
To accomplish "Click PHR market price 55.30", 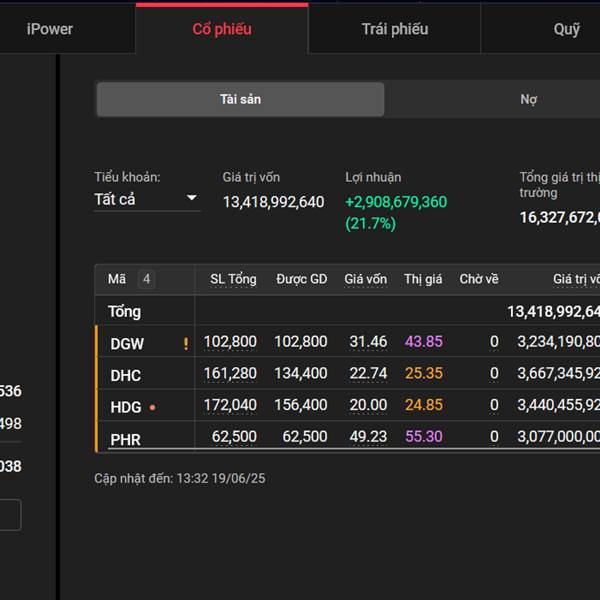I will click(424, 436).
